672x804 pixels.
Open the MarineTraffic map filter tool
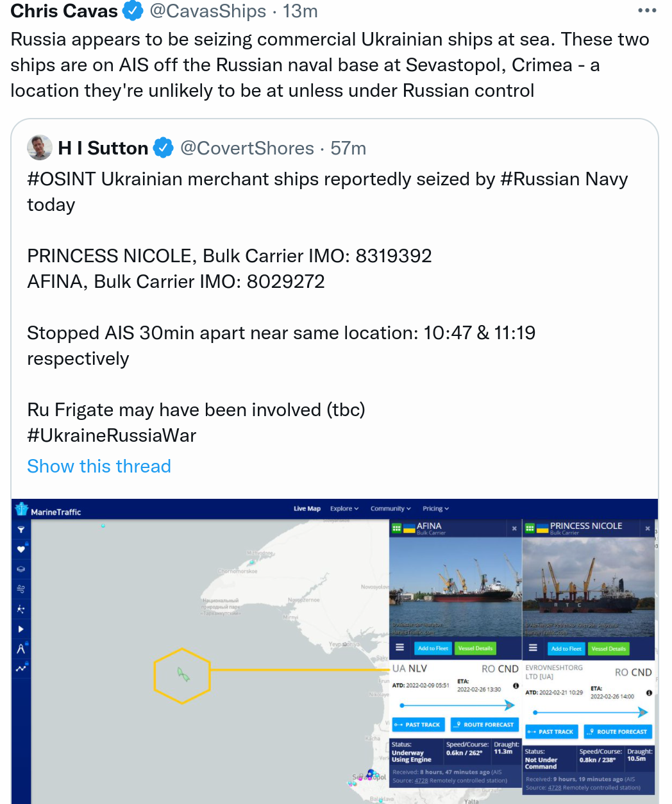[x=21, y=530]
